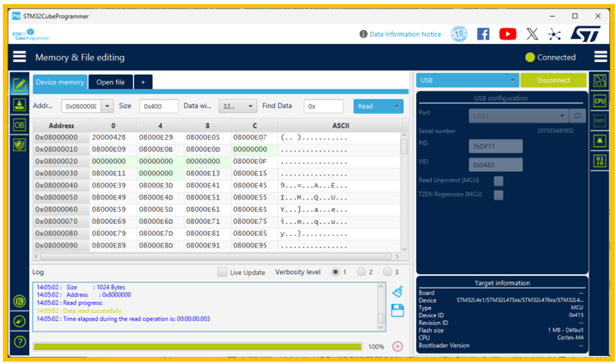The image size is (616, 364).
Task: Click the VID field 0x0483
Action: point(496,164)
